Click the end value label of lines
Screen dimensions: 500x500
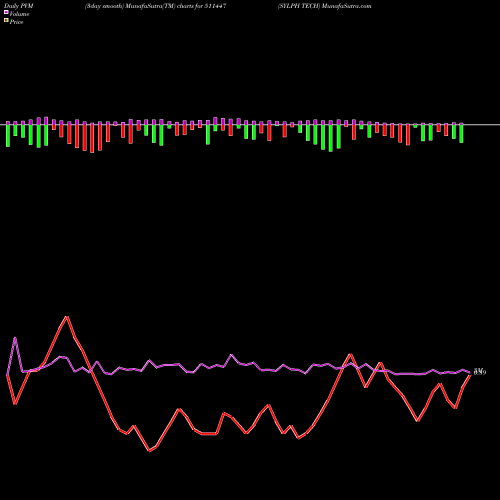480,372
